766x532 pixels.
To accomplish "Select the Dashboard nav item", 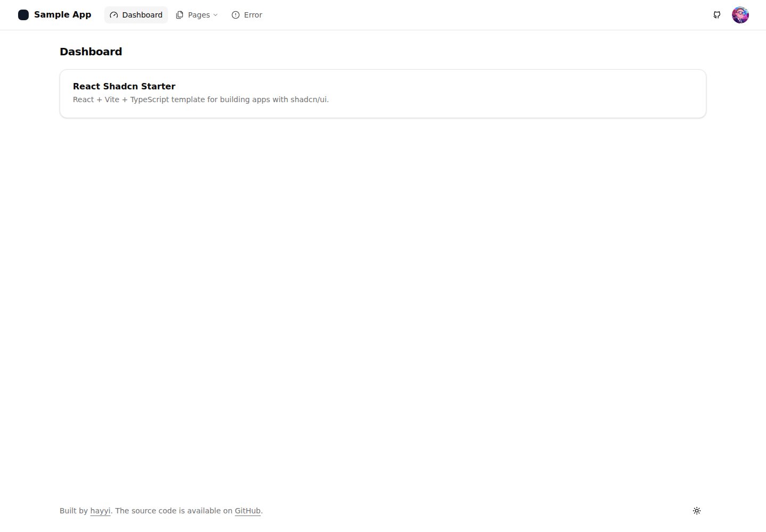I will pyautogui.click(x=136, y=15).
